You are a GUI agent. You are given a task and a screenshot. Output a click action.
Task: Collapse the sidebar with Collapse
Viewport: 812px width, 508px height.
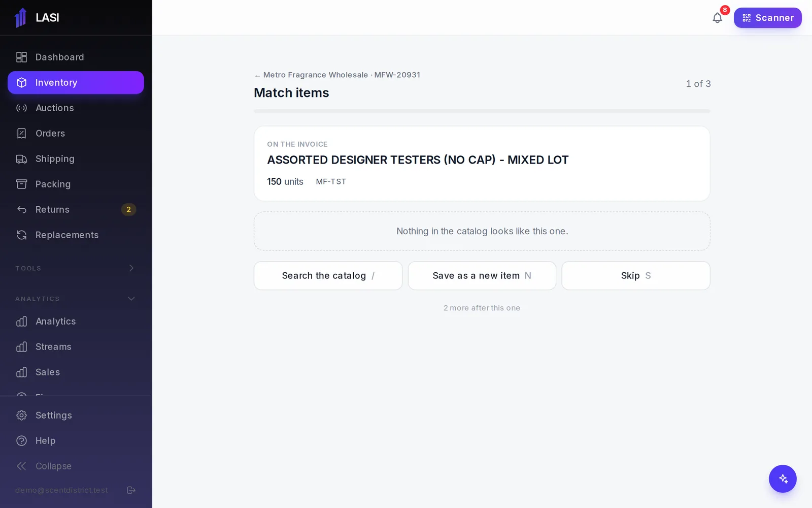76,466
